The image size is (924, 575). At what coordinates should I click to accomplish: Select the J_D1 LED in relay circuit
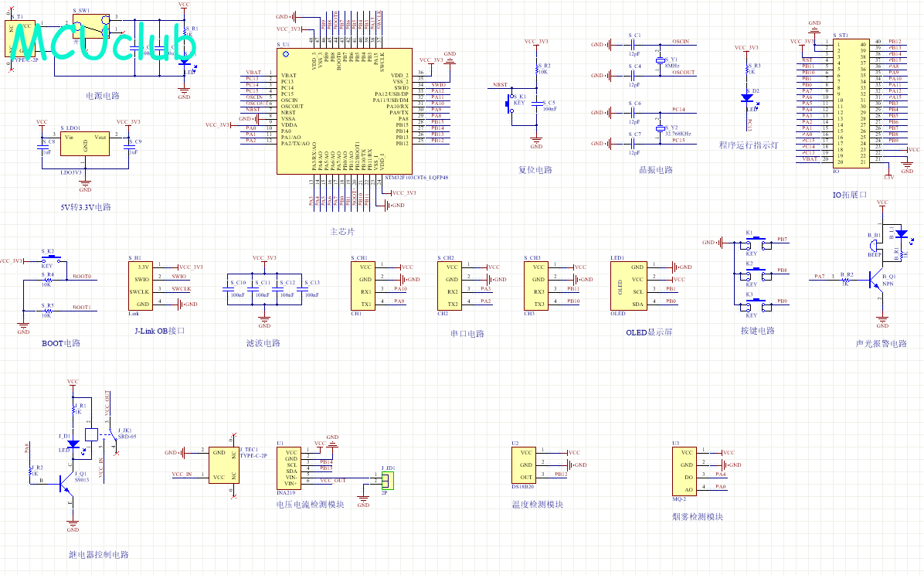[x=73, y=444]
